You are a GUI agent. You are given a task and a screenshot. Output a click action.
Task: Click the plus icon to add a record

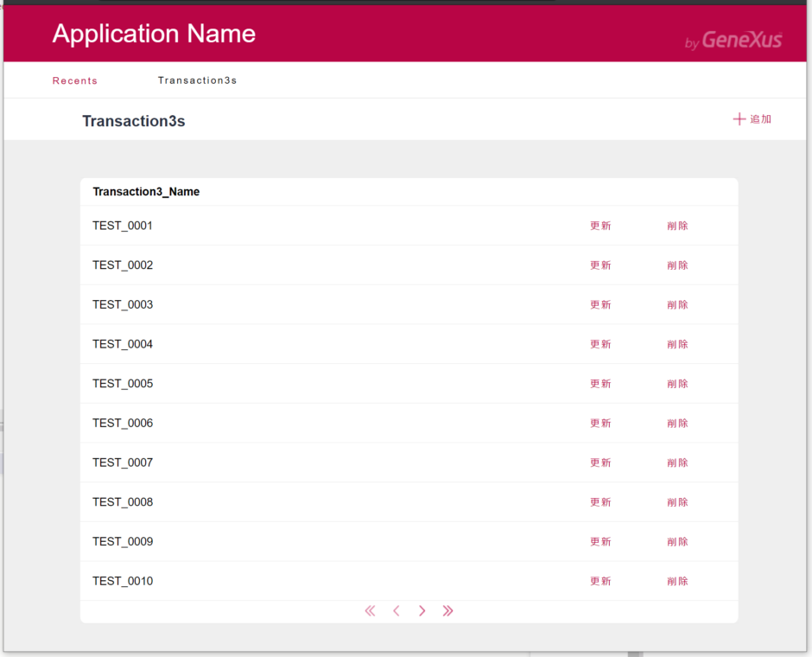coord(739,119)
